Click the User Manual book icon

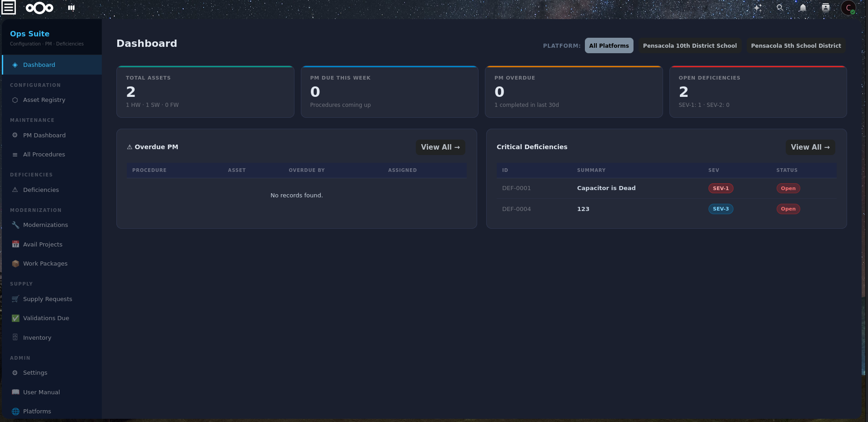(15, 392)
